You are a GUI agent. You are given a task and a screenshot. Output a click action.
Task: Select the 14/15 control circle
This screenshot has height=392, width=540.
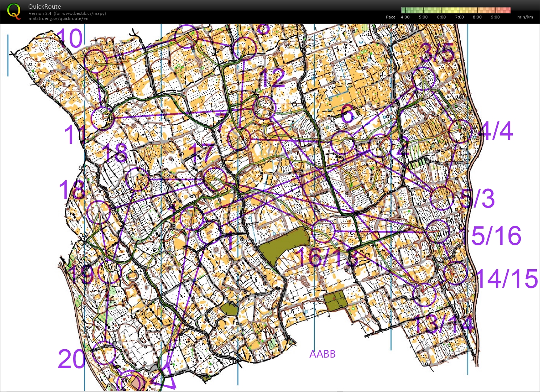(x=455, y=273)
